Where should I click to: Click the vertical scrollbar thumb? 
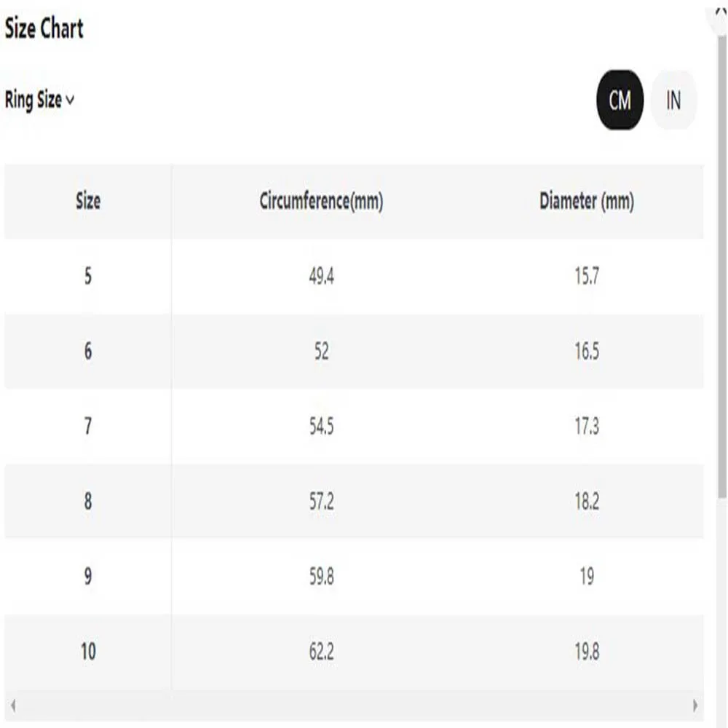722,267
